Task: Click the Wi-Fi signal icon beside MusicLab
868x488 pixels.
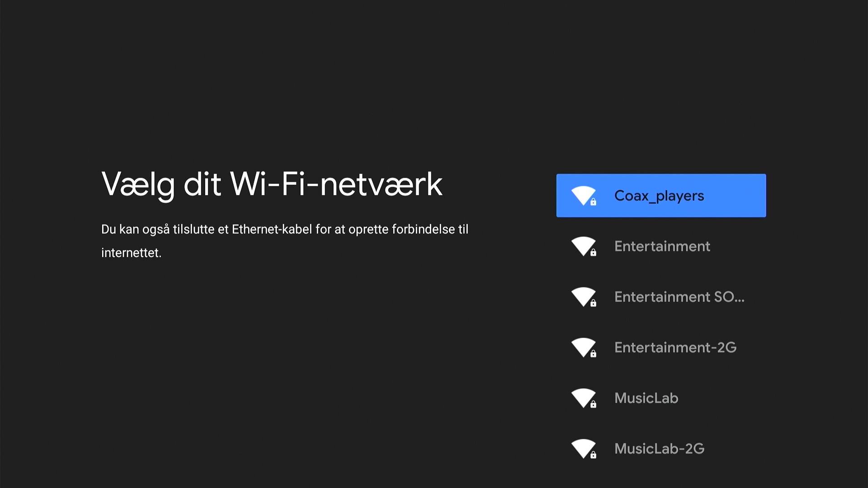Action: click(x=583, y=398)
